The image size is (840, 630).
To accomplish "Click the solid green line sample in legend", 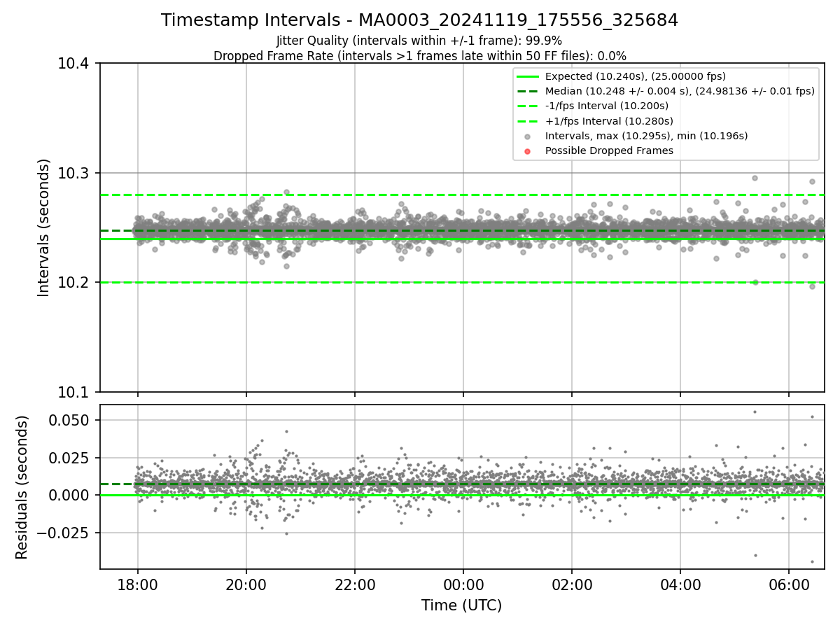I will point(528,76).
